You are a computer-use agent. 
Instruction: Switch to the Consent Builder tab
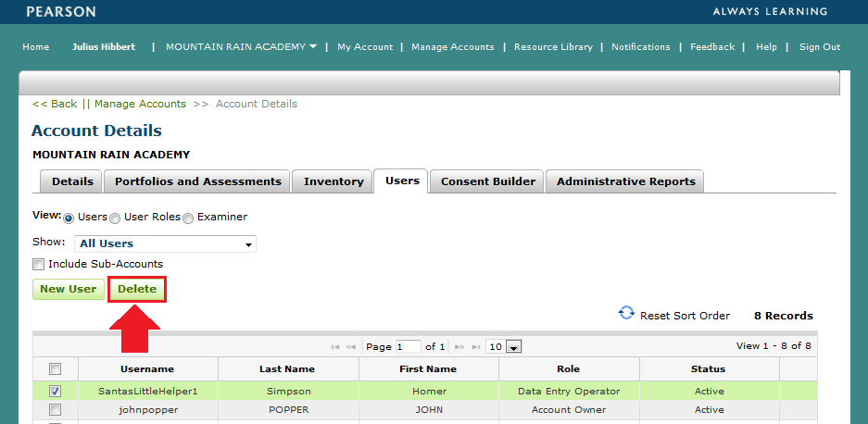[x=487, y=181]
